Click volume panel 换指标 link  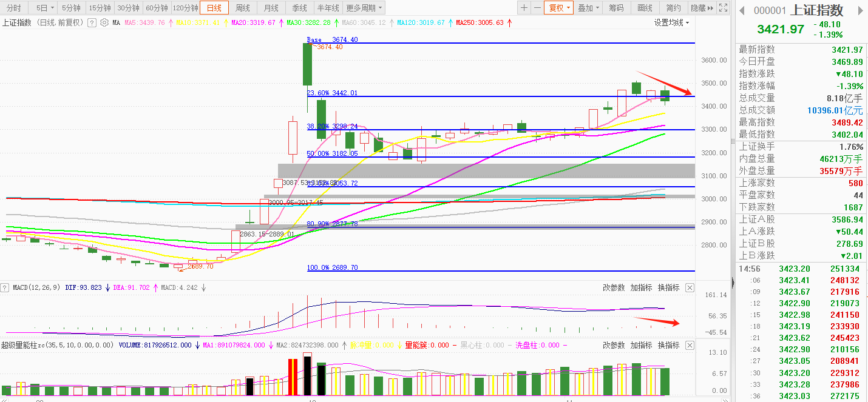point(668,345)
